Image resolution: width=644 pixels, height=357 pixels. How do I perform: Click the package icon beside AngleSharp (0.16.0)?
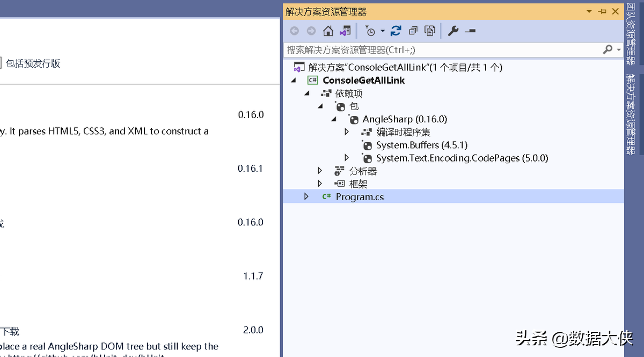click(353, 119)
